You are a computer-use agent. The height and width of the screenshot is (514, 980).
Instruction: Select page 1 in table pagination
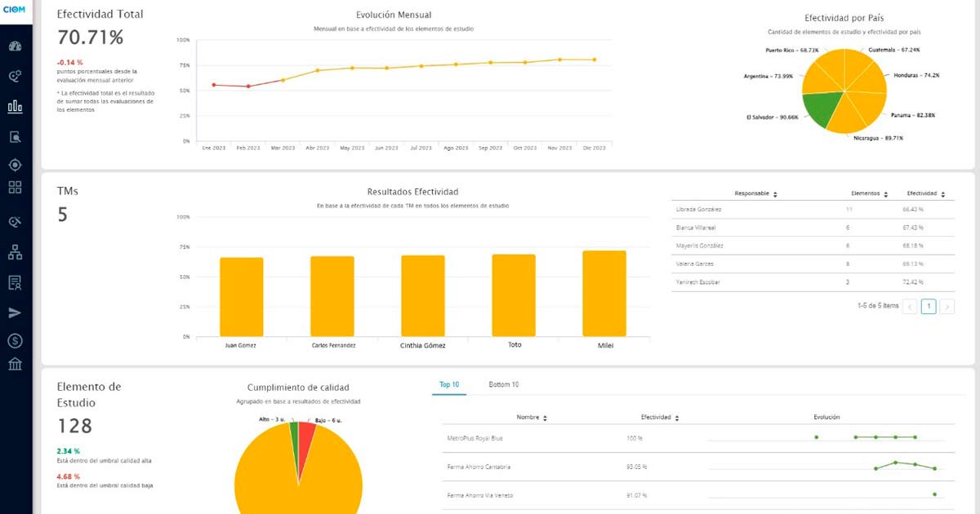point(929,307)
